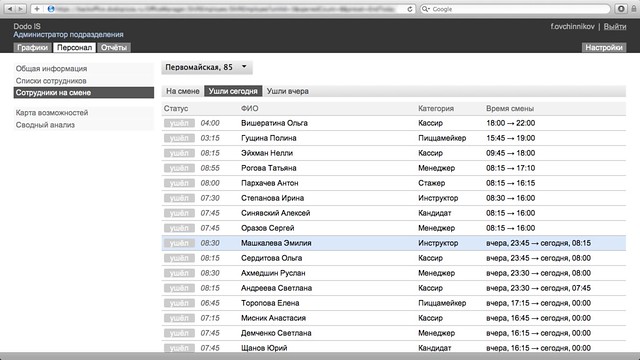Viewport: 640px width, 360px height.
Task: Select the Ушли сегодня tab
Action: point(233,91)
